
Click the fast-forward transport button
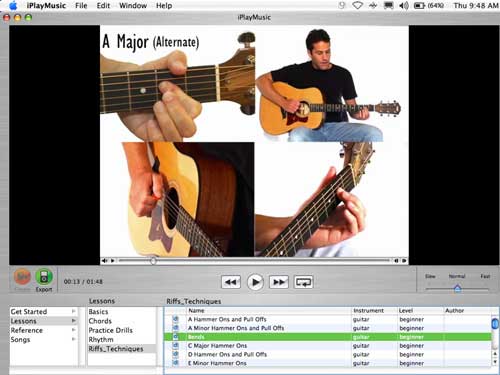pyautogui.click(x=279, y=282)
